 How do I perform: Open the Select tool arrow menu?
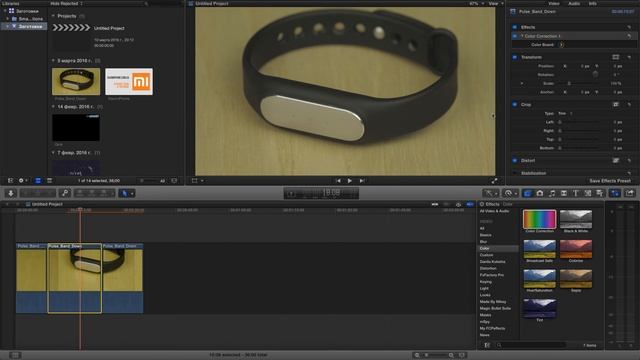tap(127, 193)
